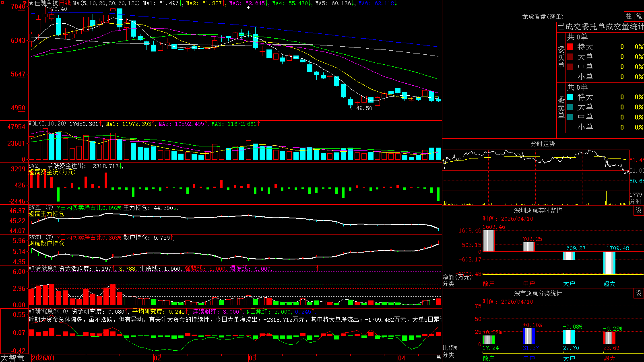Click the 70.40 high price annotation
This screenshot has height=362, width=644.
click(x=59, y=9)
